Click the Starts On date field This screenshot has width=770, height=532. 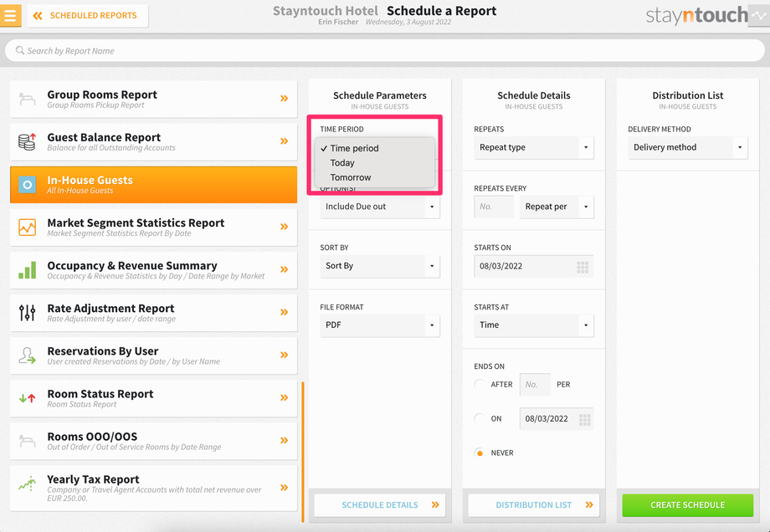point(534,267)
